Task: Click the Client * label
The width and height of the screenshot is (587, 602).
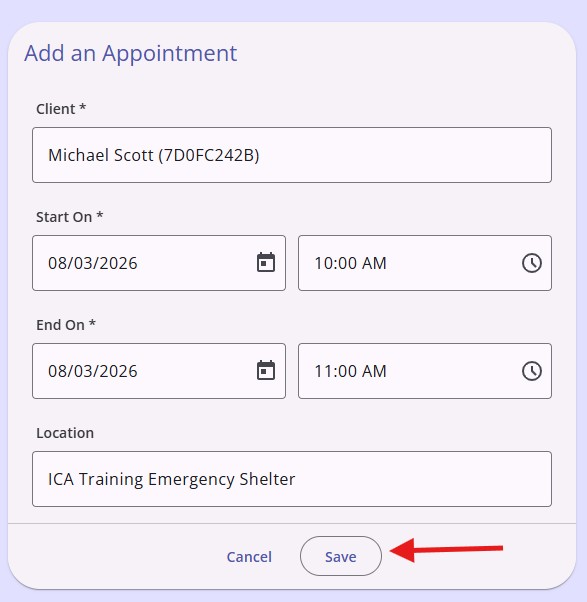Action: coord(61,109)
